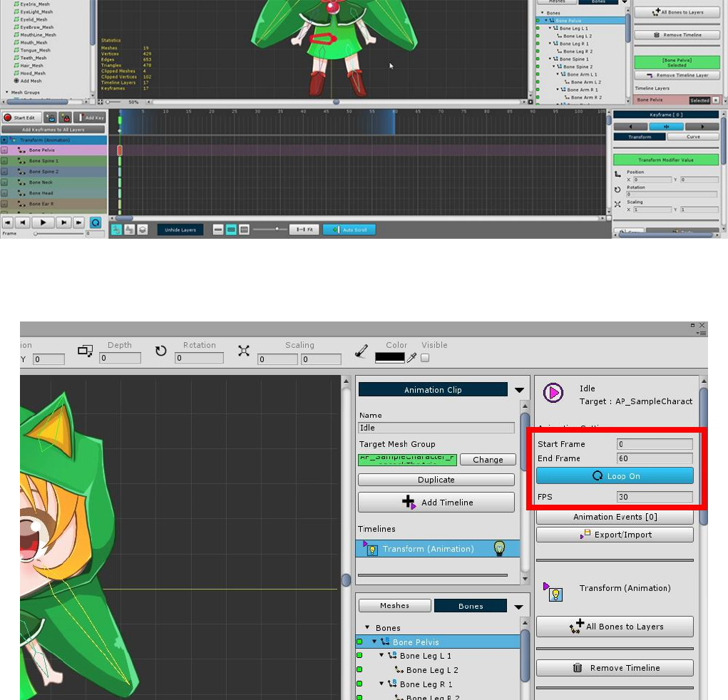Viewport: 728px width, 700px height.
Task: Go to next keyframe with the right arrow
Action: [x=702, y=126]
